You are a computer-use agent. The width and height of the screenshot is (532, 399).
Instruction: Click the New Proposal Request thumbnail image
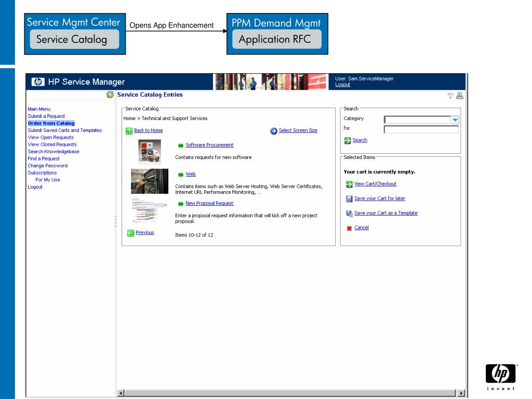[x=150, y=210]
